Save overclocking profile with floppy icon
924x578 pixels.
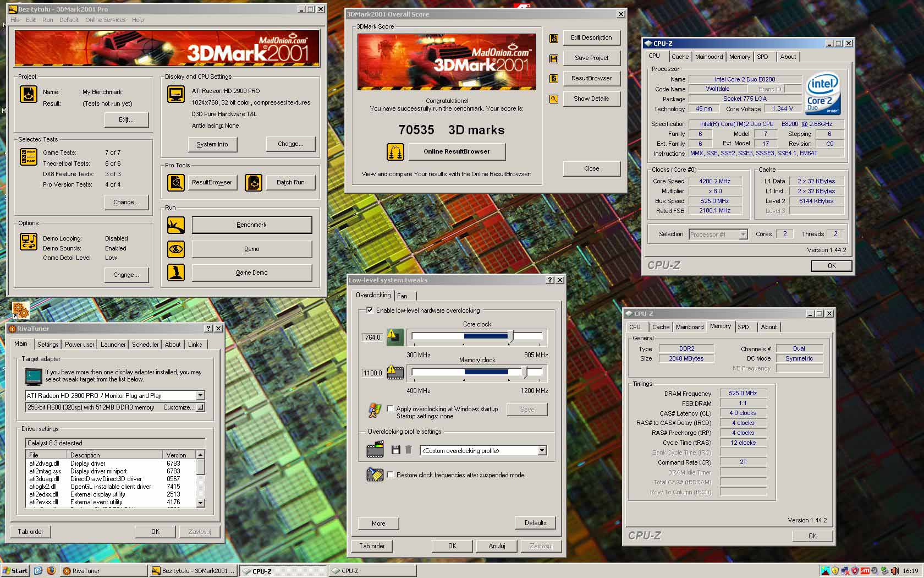(x=395, y=450)
